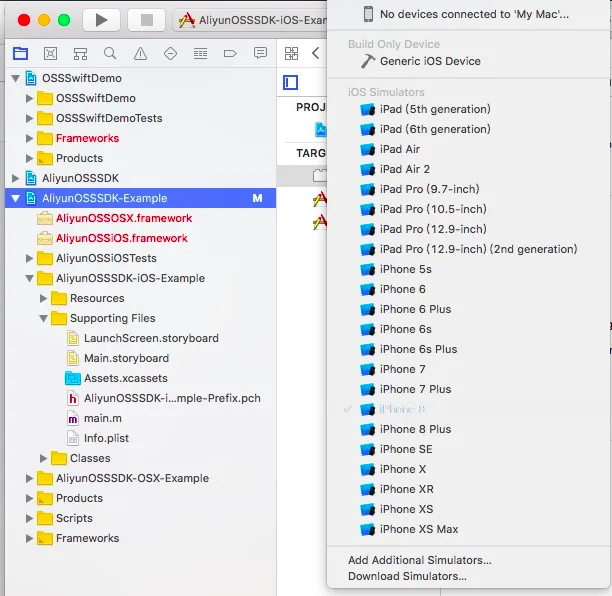Open the Assets.xcassets catalog

[126, 378]
